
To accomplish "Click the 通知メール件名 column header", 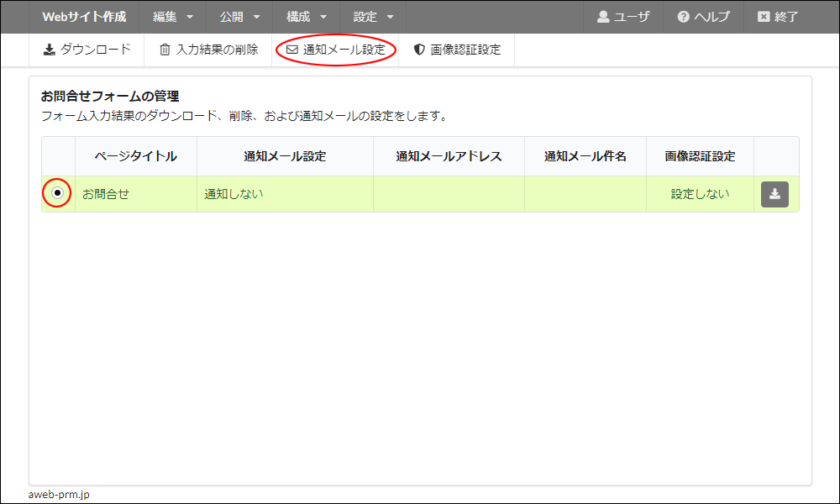I will [585, 156].
